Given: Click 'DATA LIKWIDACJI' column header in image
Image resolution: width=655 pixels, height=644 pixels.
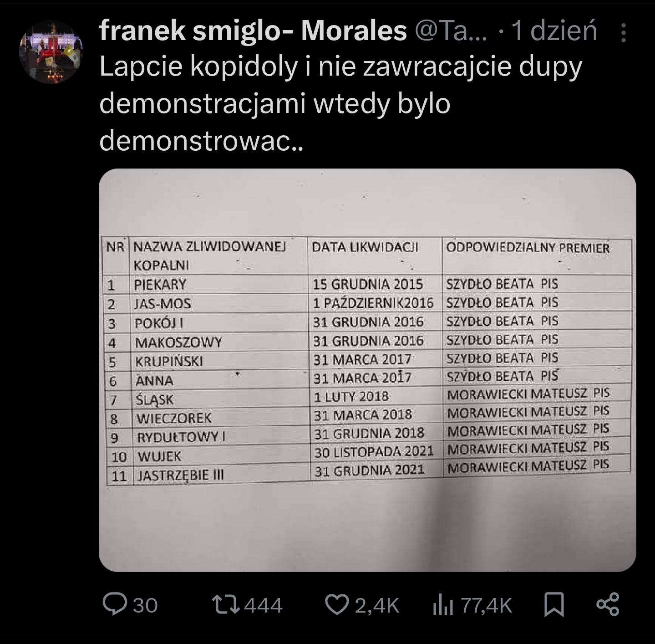Looking at the screenshot, I should (365, 248).
